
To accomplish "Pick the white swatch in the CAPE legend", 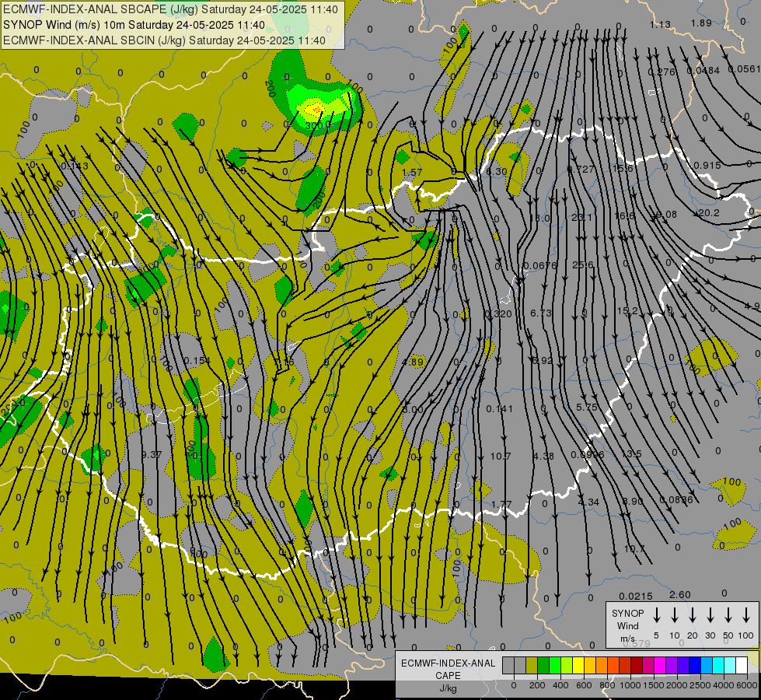I will [x=742, y=666].
